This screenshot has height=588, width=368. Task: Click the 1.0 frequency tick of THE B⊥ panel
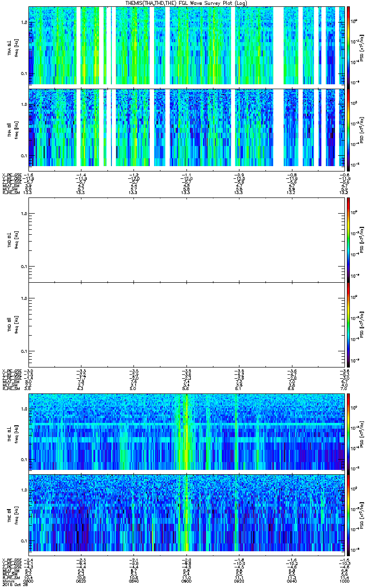click(24, 408)
